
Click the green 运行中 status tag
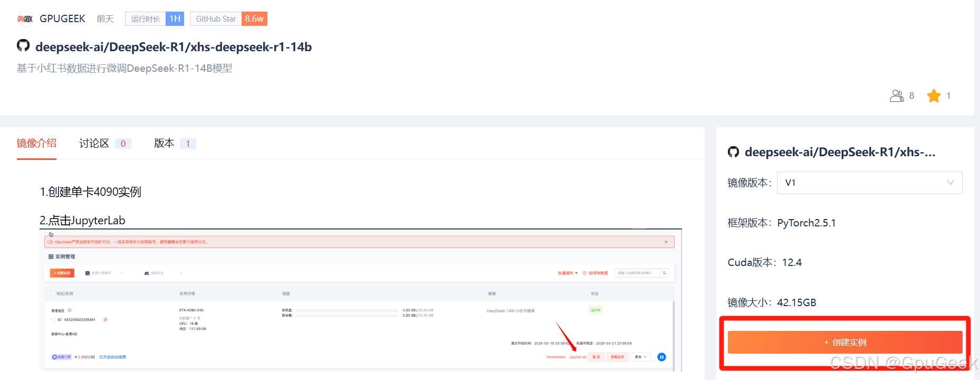(x=595, y=310)
